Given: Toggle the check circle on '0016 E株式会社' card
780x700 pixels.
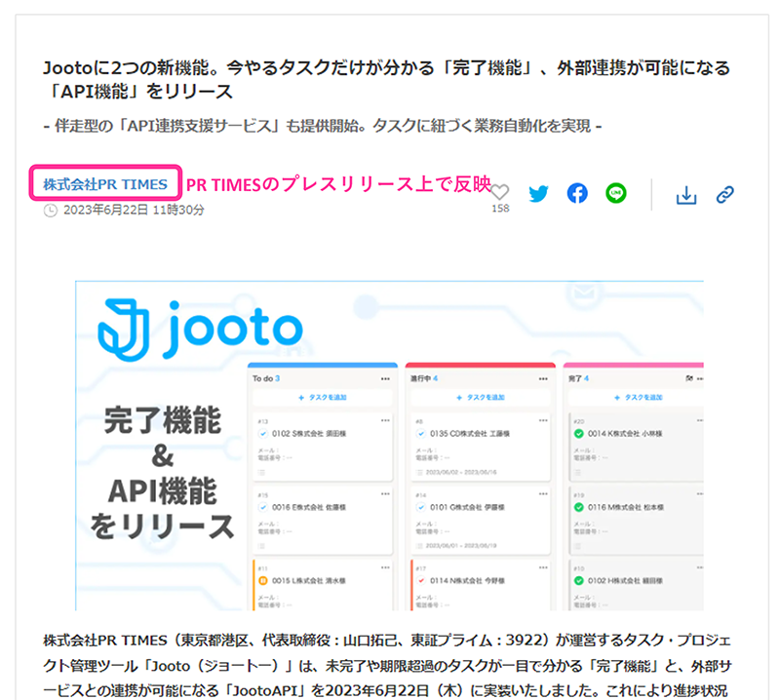Looking at the screenshot, I should [x=262, y=507].
